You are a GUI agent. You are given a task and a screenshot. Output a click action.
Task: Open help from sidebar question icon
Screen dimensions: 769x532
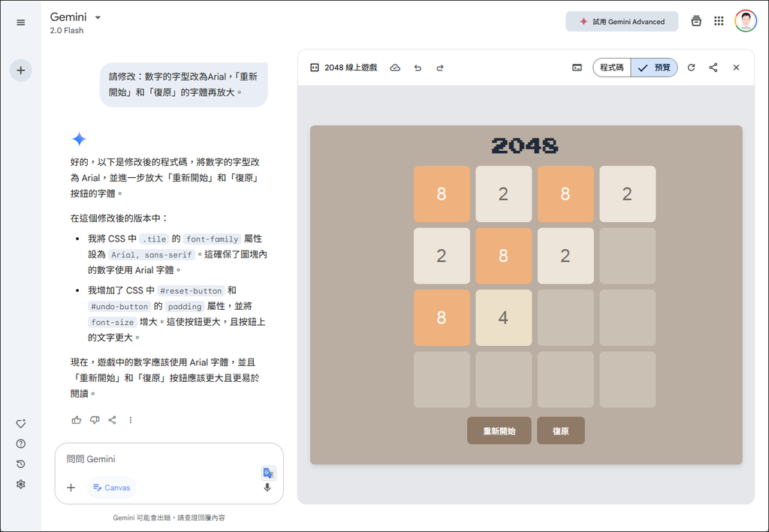pyautogui.click(x=20, y=443)
